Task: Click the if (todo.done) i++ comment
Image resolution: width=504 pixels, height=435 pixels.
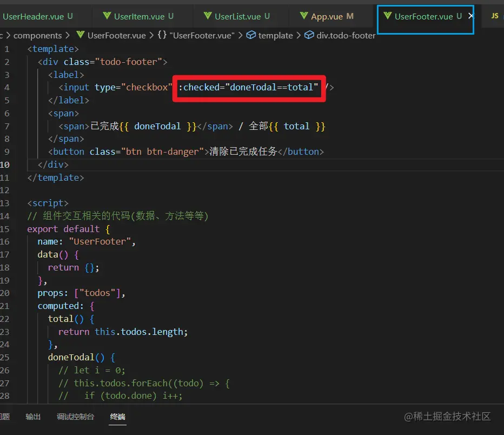Action: click(121, 396)
